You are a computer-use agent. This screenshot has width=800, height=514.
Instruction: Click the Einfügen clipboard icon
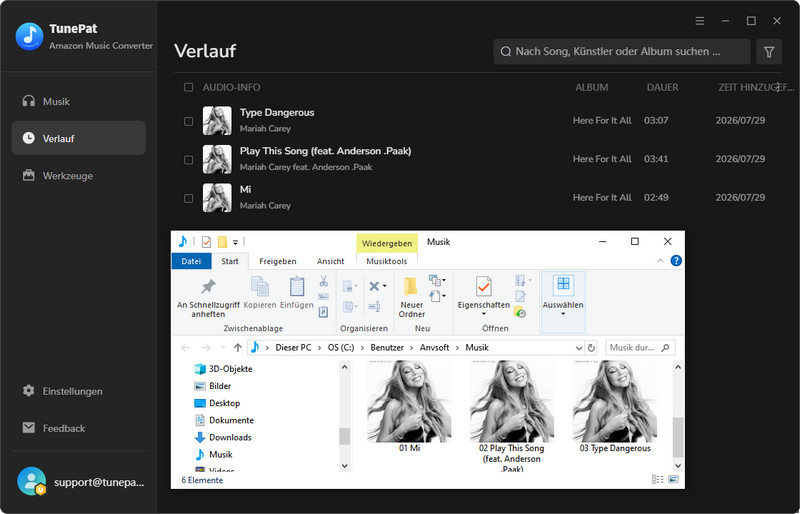(x=296, y=286)
